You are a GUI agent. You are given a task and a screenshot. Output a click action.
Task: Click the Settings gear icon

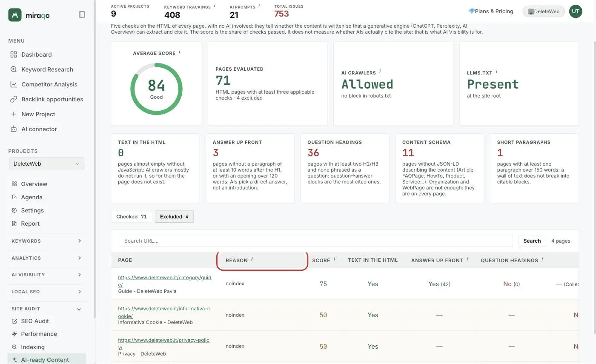point(14,210)
